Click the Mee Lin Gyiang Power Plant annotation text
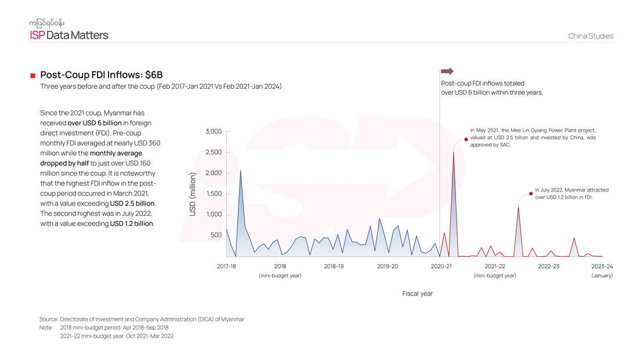644x362 pixels. coord(533,137)
